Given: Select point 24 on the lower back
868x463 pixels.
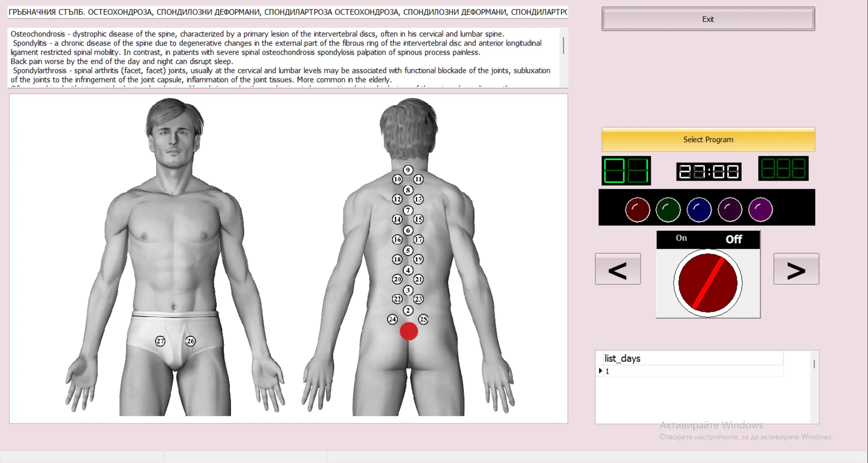Looking at the screenshot, I should tap(392, 319).
